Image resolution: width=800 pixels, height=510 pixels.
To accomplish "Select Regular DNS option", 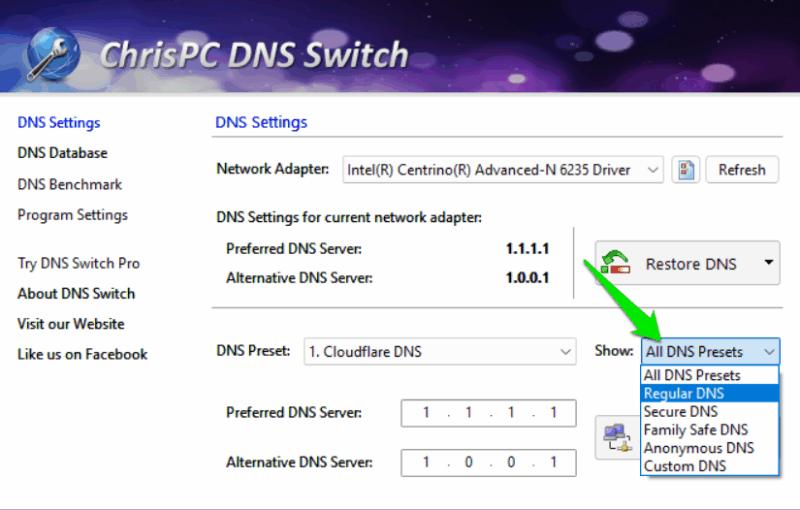I will 710,393.
